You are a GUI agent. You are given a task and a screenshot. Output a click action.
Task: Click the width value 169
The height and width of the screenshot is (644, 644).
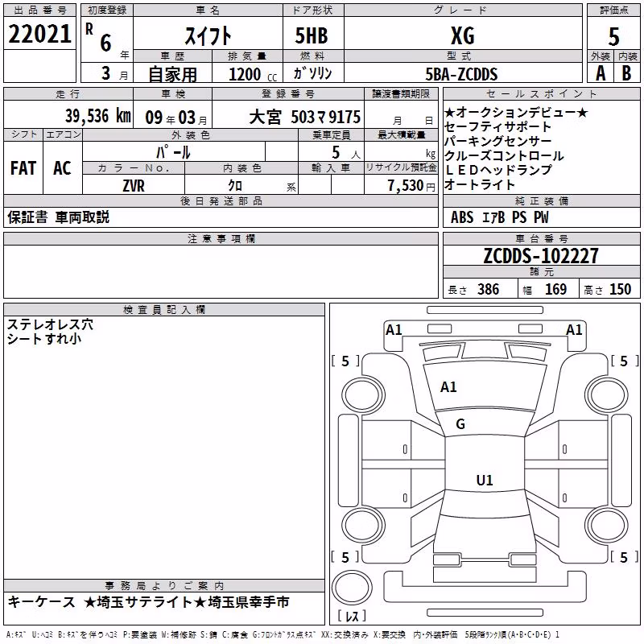(555, 289)
